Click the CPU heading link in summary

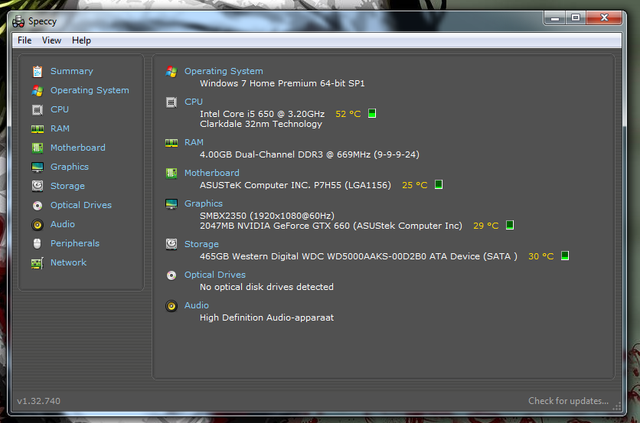click(x=193, y=102)
